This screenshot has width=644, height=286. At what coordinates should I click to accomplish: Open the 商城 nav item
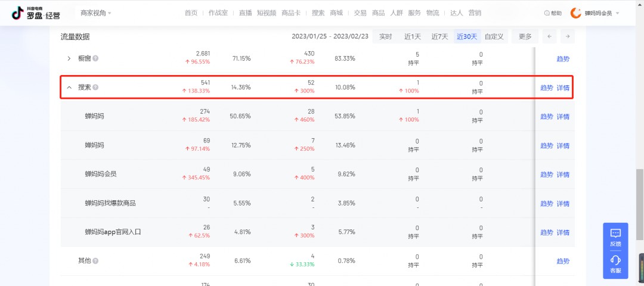(336, 13)
